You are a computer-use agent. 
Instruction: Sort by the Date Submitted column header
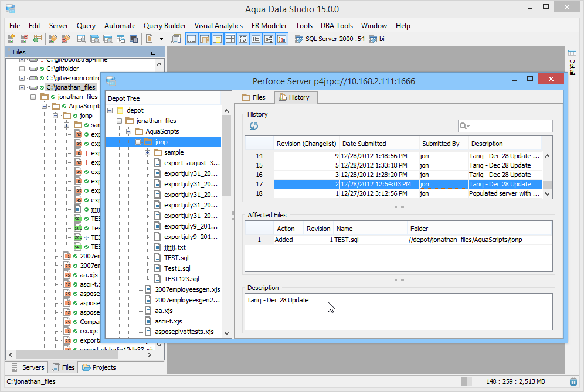click(x=379, y=144)
